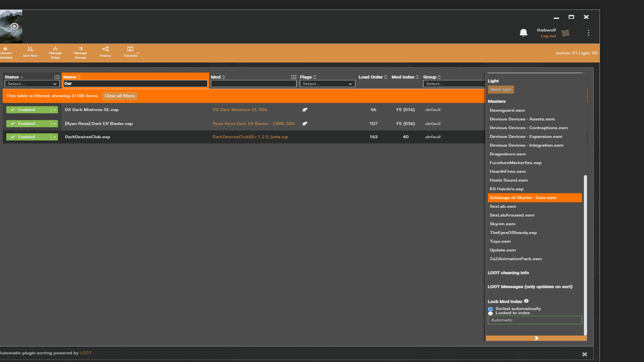The height and width of the screenshot is (362, 644).
Task: Toggle Enabled status for DarkDesiresClub.esp
Action: pos(29,137)
